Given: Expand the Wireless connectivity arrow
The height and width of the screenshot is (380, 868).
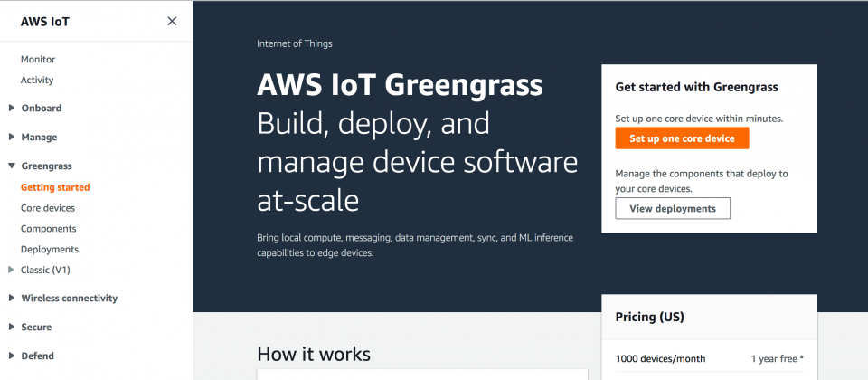Looking at the screenshot, I should (12, 298).
